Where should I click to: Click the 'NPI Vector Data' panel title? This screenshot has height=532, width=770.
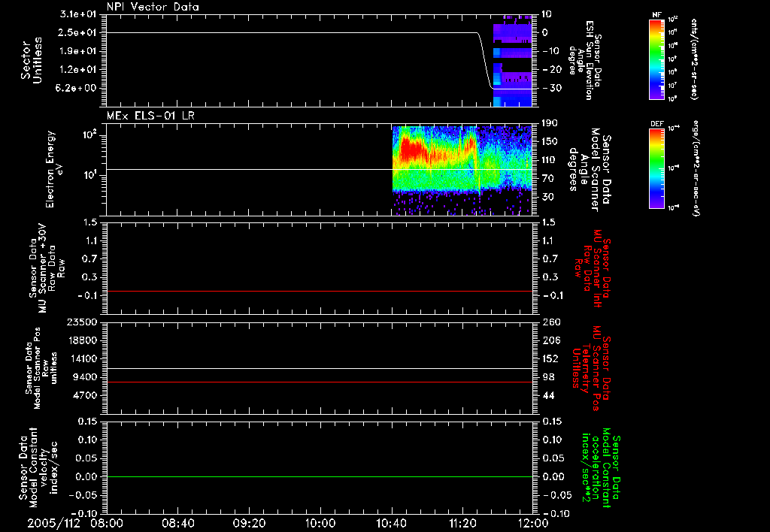(x=153, y=7)
